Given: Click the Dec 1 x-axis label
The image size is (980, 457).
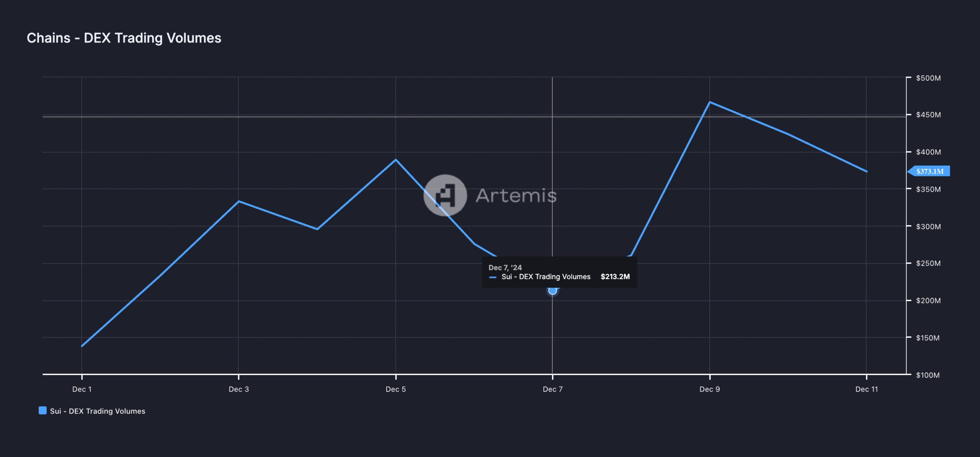Looking at the screenshot, I should (82, 389).
